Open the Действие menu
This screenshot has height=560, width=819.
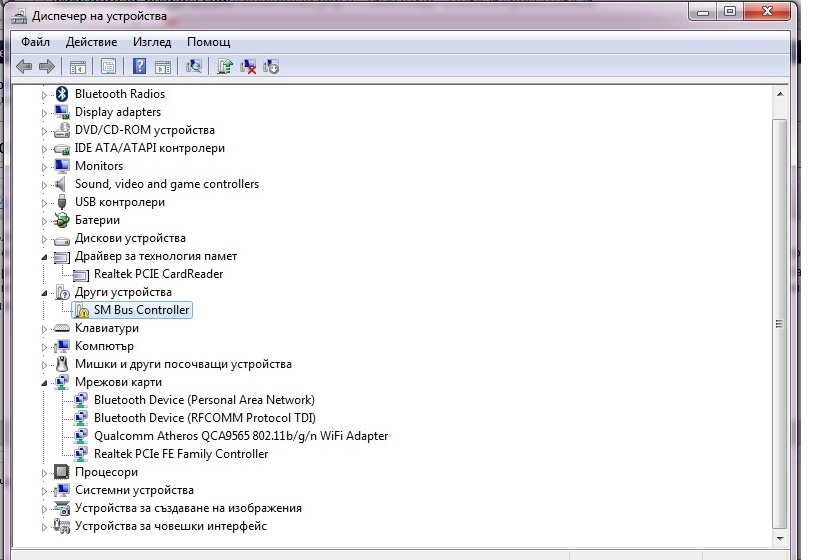click(x=91, y=42)
